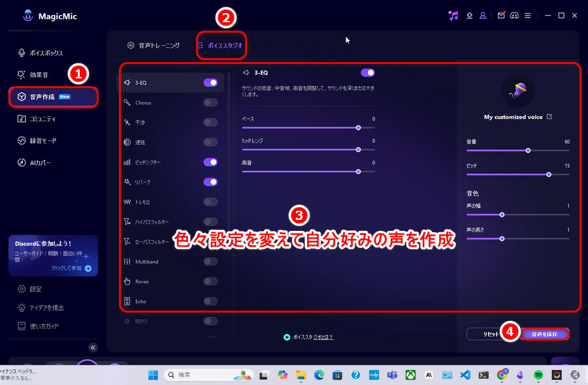
Task: Collapse the left sidebar with the double chevron
Action: (x=93, y=348)
